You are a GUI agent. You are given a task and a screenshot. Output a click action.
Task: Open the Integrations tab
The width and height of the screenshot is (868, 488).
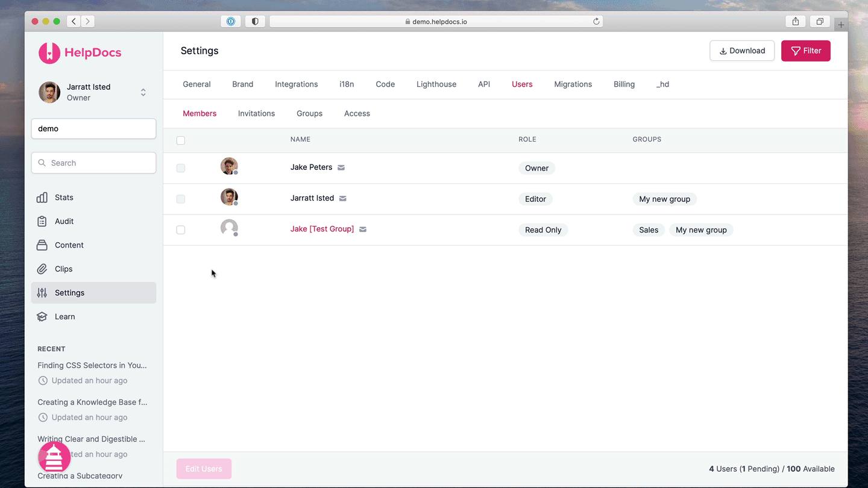click(297, 84)
